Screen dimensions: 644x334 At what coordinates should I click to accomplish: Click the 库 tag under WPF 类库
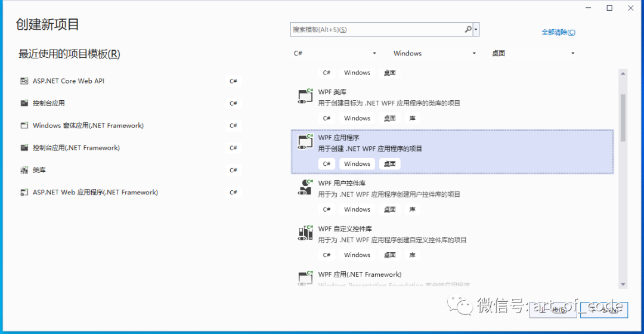[x=413, y=118]
